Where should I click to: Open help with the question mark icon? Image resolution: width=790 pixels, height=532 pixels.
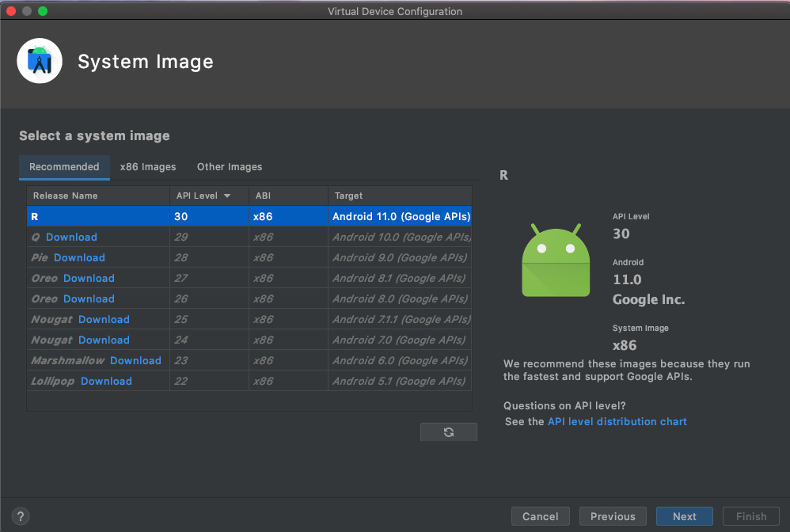[20, 515]
